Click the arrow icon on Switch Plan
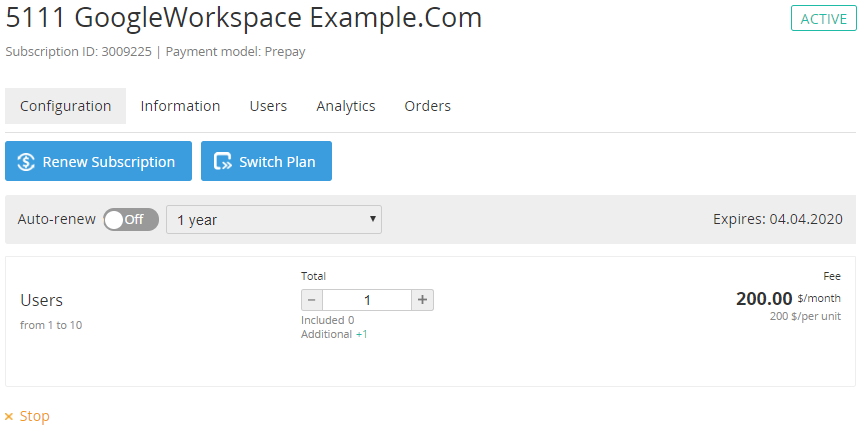 [222, 162]
